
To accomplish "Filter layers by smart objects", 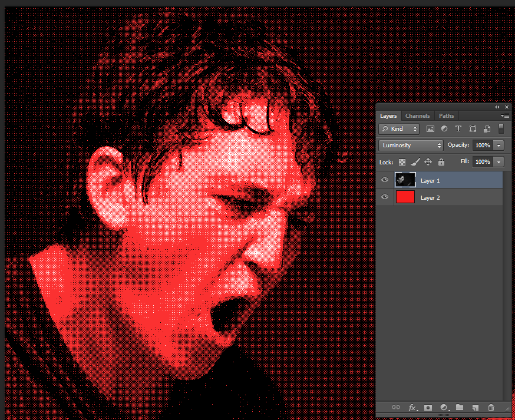I will (487, 129).
